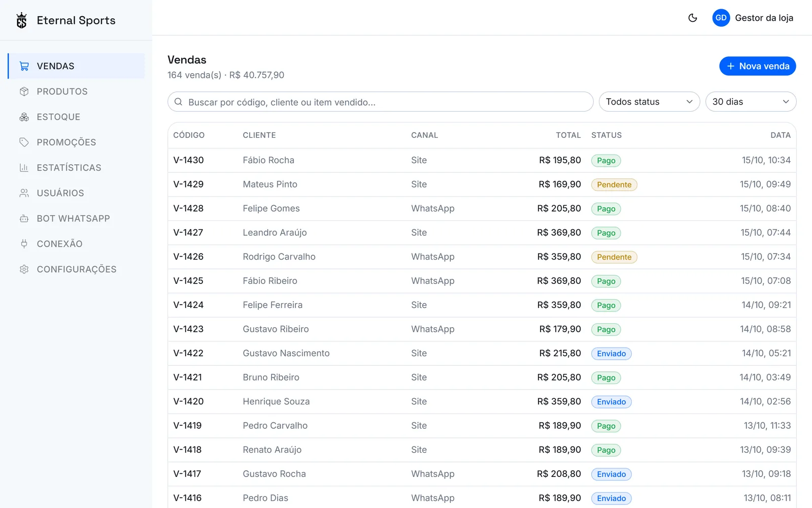Click Pendente badge on V-1429

[x=614, y=184]
